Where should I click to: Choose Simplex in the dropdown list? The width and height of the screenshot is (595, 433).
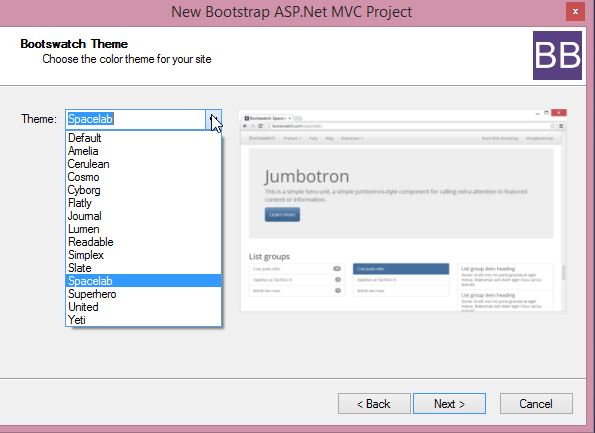[x=143, y=255]
